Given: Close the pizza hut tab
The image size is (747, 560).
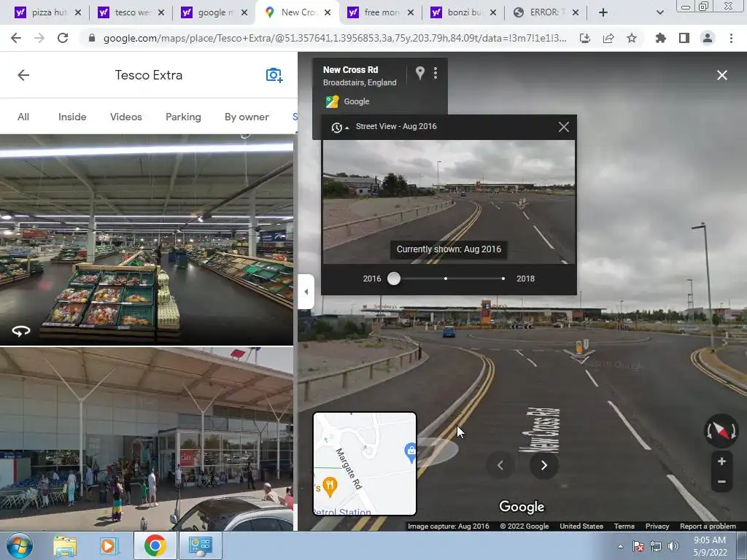Looking at the screenshot, I should pos(78,12).
